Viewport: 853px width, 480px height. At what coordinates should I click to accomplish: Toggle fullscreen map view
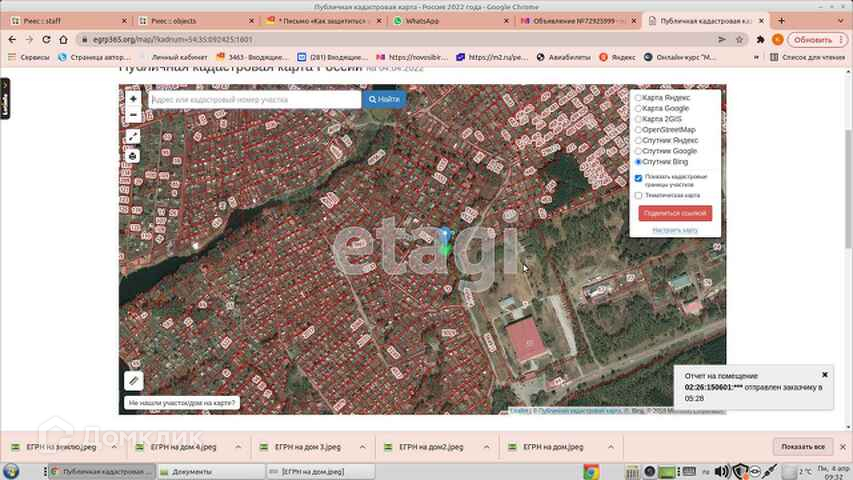tap(133, 137)
